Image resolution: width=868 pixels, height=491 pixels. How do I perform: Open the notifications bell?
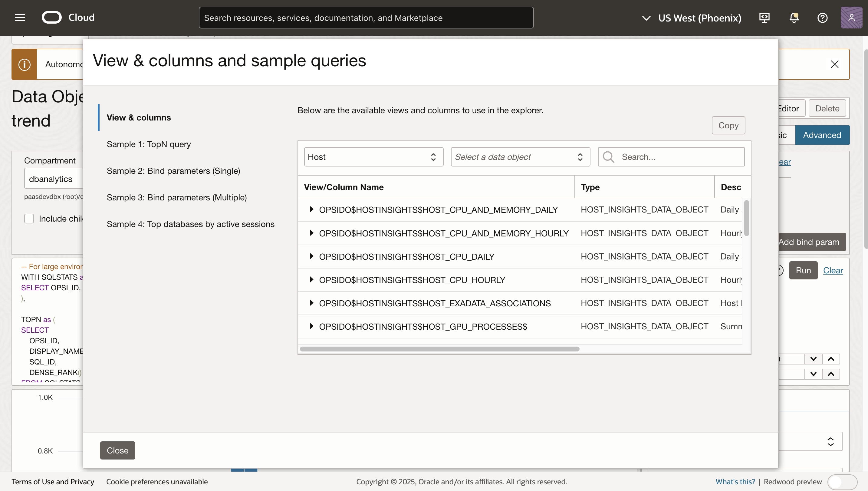point(794,18)
